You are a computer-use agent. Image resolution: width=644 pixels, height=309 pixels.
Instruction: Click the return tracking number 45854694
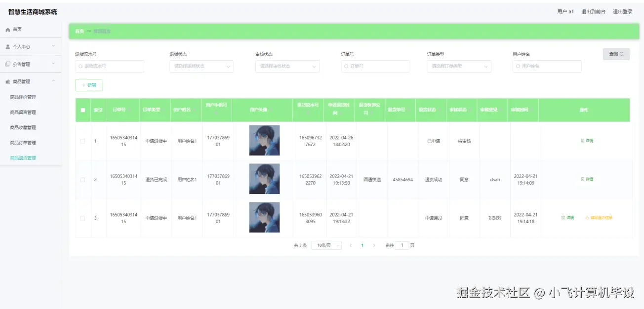click(402, 180)
